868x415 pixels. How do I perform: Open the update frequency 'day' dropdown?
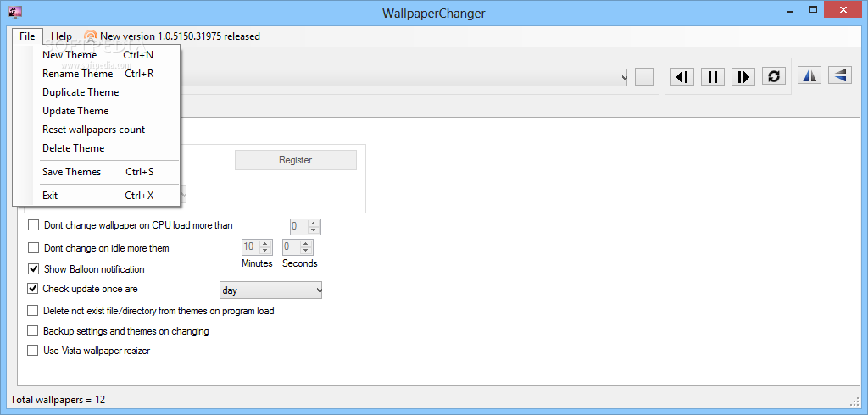(270, 290)
